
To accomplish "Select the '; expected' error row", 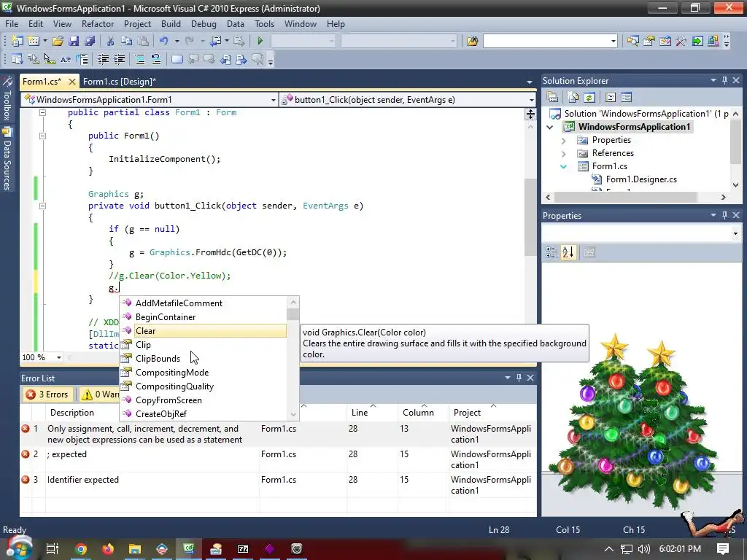I will pos(278,459).
